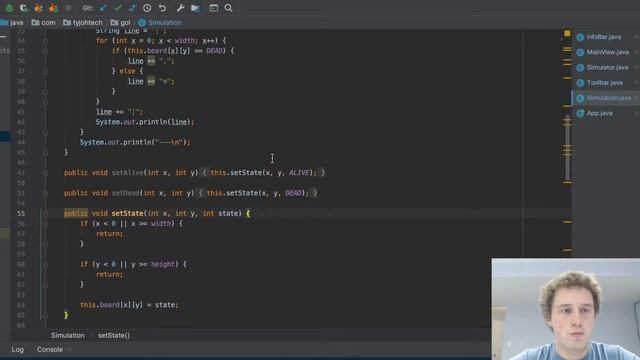Click the Rollback undo arrow icon
The width and height of the screenshot is (640, 360).
click(x=162, y=8)
